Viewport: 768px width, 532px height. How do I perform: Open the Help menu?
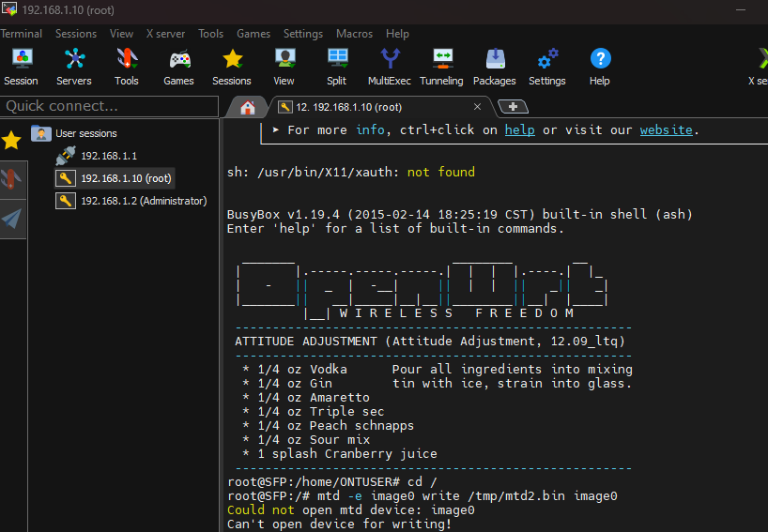(x=397, y=34)
